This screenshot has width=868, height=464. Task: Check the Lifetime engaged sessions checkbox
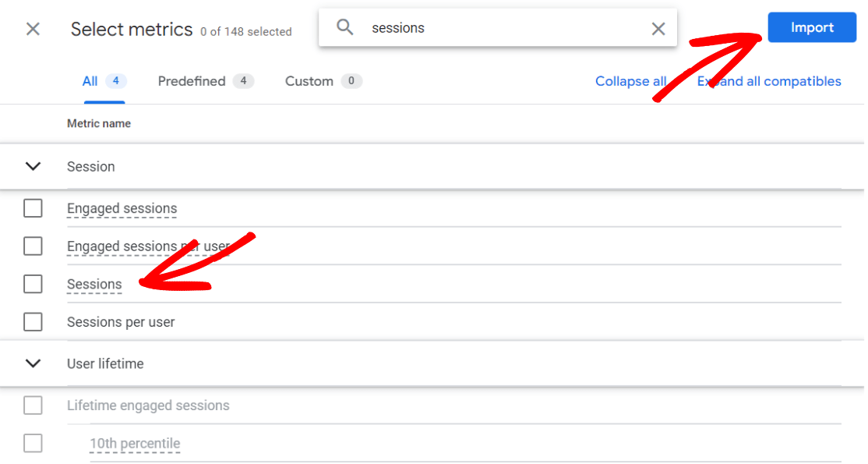(33, 406)
